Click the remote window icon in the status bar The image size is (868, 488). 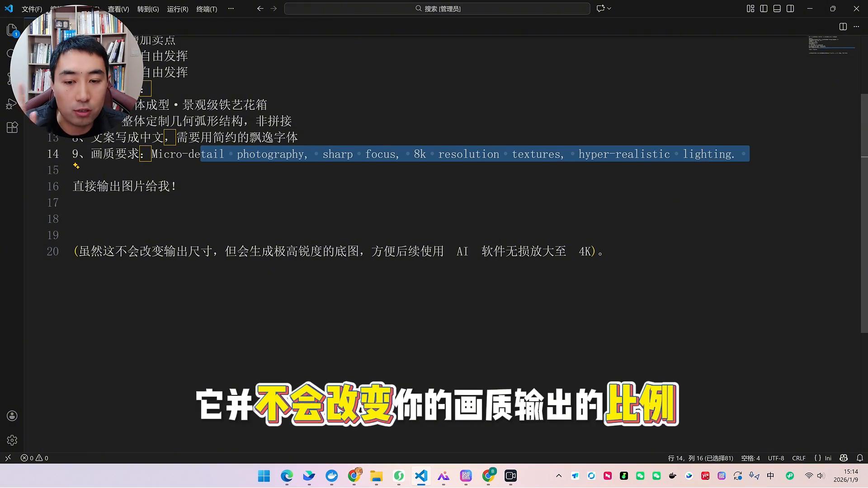8,458
